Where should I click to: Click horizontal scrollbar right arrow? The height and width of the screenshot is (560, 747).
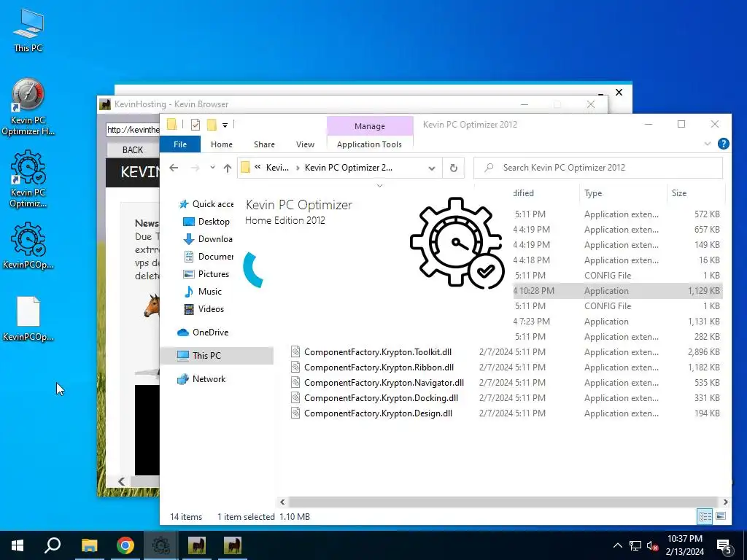[x=725, y=502]
